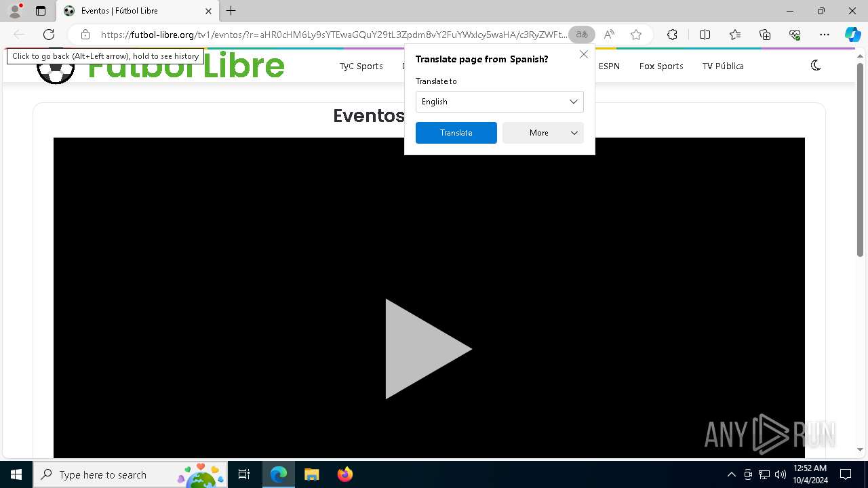Open ESPN channel link

click(609, 66)
